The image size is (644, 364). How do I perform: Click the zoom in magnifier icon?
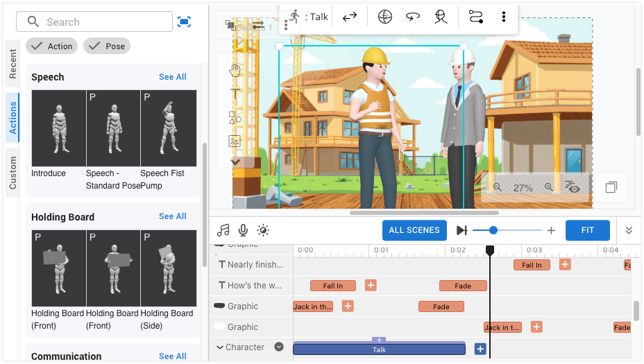[549, 187]
